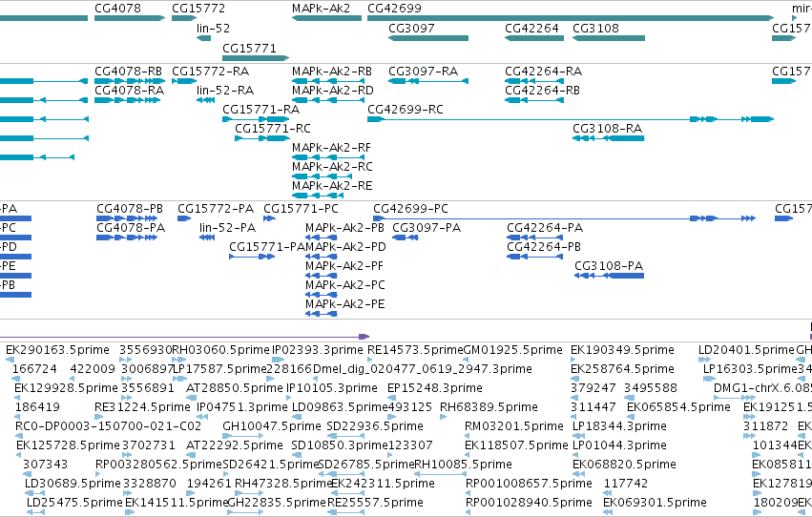812x517 pixels.
Task: Click EST RH68389.5prime
Action: 489,408
